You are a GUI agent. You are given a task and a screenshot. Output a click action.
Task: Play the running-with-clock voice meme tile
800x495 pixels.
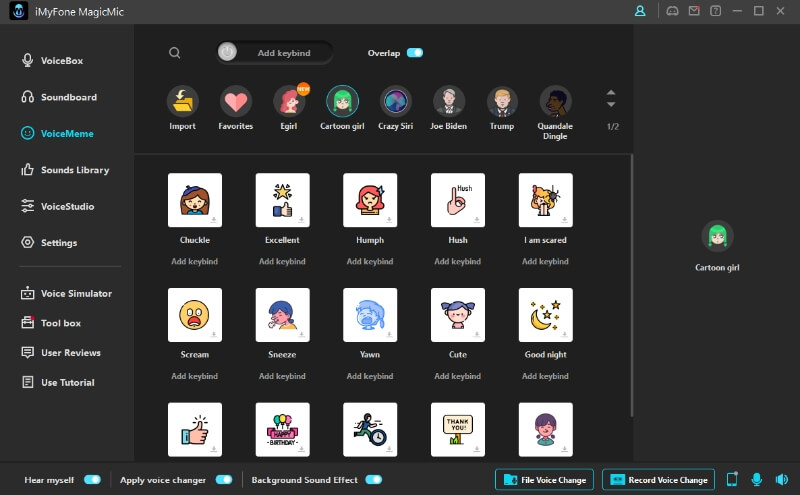[370, 430]
